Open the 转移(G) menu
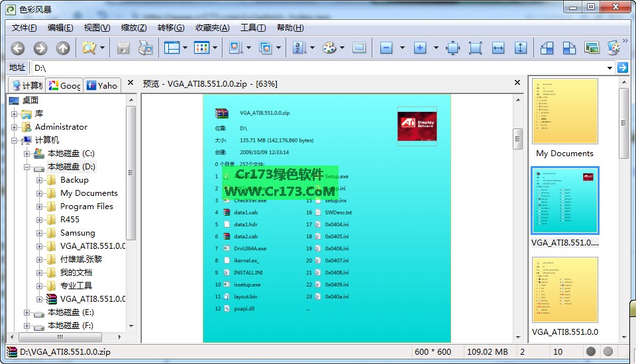This screenshot has width=636, height=364. point(171,28)
